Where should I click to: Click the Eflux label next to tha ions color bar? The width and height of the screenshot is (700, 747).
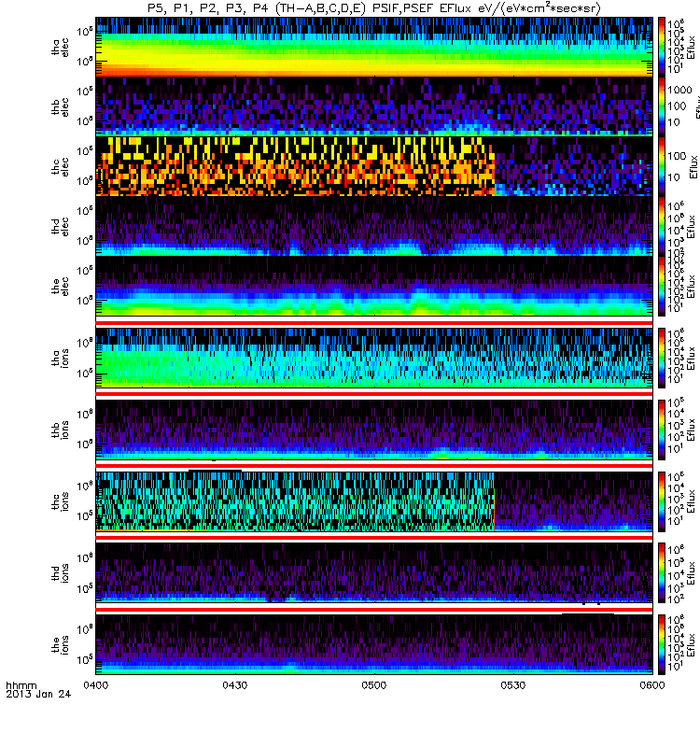pyautogui.click(x=691, y=359)
